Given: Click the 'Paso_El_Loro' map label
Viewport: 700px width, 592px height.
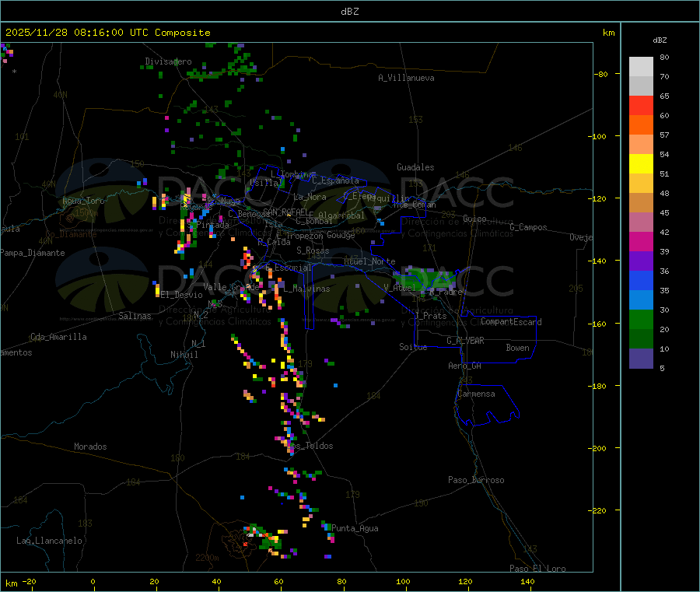Looking at the screenshot, I should 537,569.
